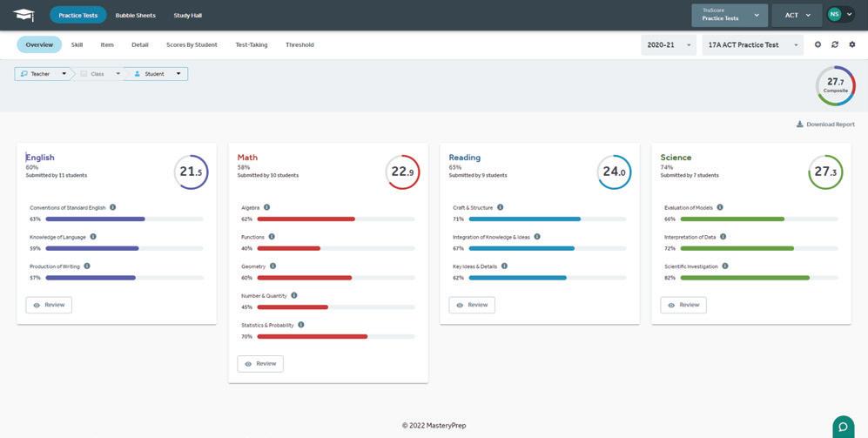Go to Study Hall
The height and width of the screenshot is (438, 868).
tap(188, 15)
